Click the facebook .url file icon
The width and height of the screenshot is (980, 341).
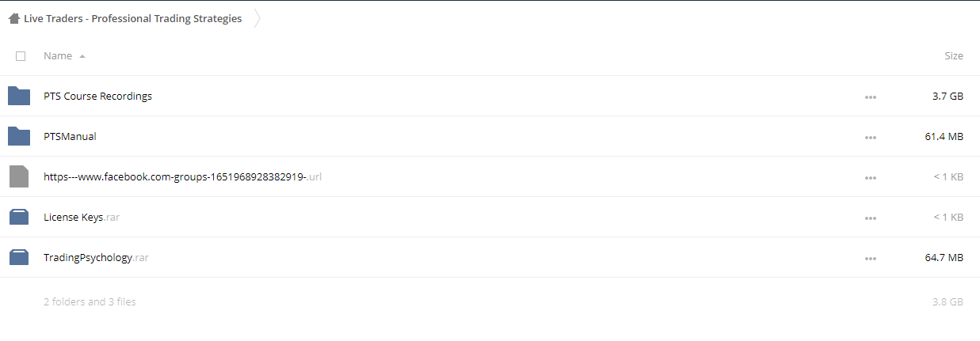click(19, 176)
